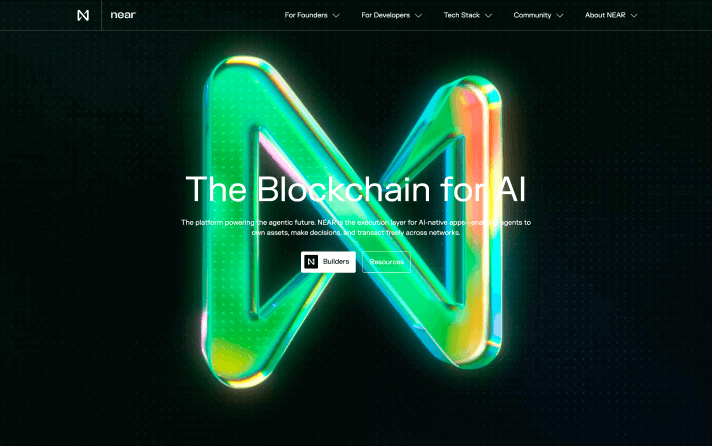Open the For Developers menu
This screenshot has height=446, width=712.
pyautogui.click(x=391, y=15)
